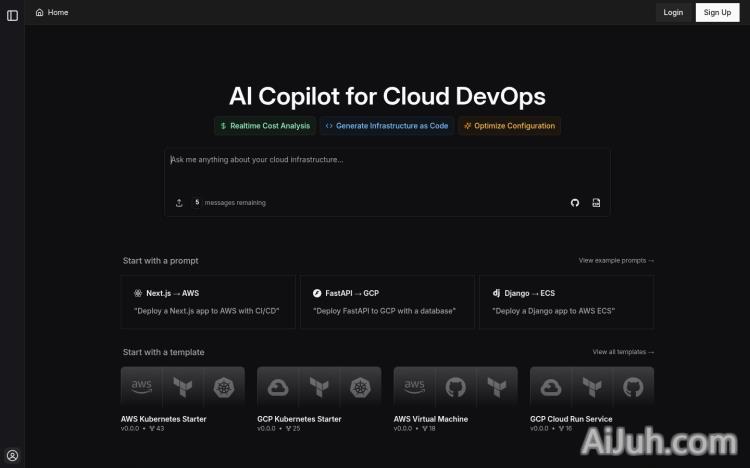Focus the cloud infrastructure prompt input

click(x=387, y=168)
